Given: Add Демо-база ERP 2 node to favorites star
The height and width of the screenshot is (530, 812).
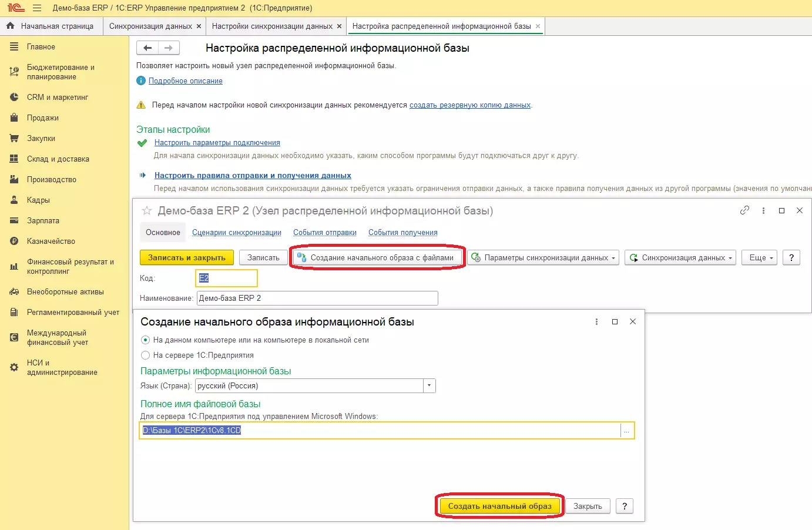Looking at the screenshot, I should 147,210.
